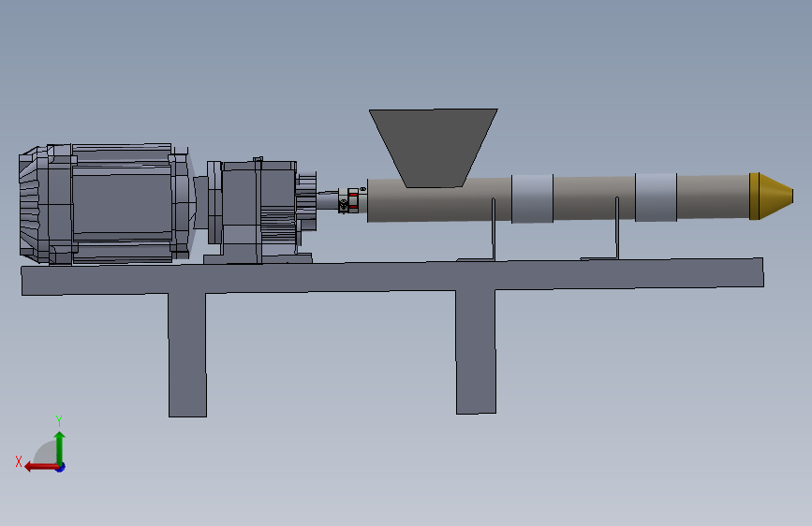Image resolution: width=812 pixels, height=526 pixels.
Task: Click the red "X" axis label
Action: tap(19, 461)
